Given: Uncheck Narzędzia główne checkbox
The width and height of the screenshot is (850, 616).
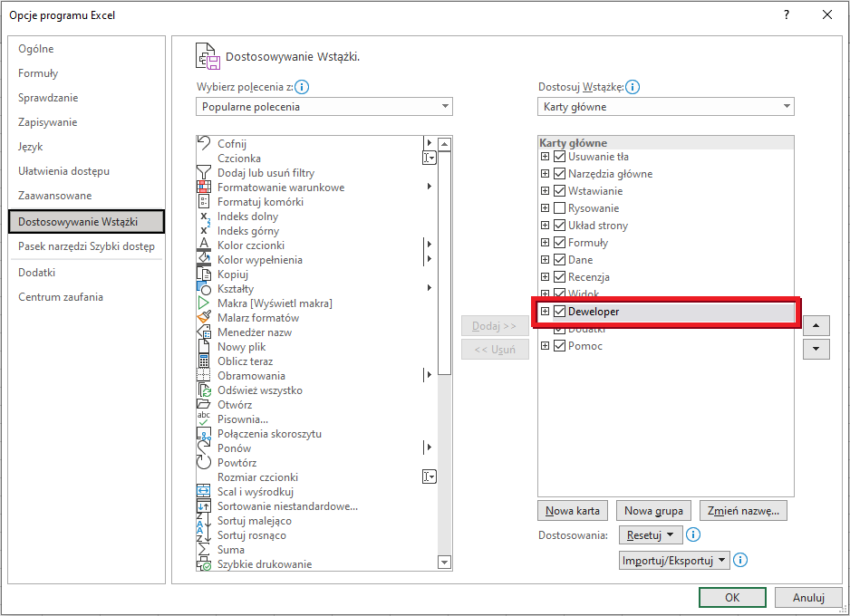Looking at the screenshot, I should pyautogui.click(x=559, y=174).
